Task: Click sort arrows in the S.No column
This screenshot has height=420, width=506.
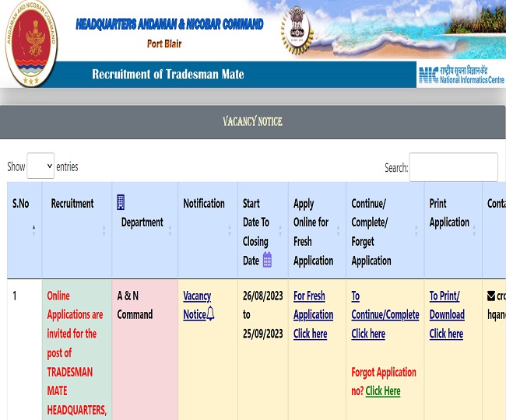Action: tap(33, 230)
